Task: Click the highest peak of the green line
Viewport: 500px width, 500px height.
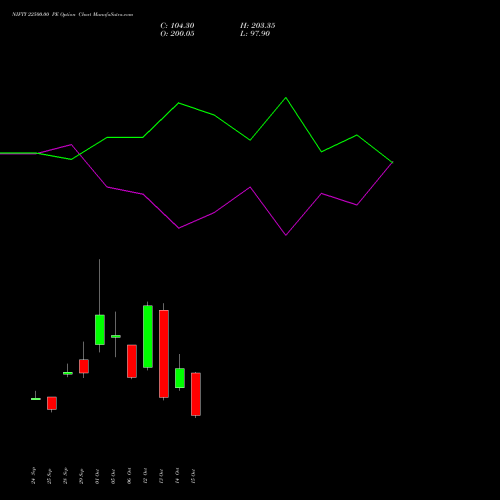Action: click(x=286, y=98)
